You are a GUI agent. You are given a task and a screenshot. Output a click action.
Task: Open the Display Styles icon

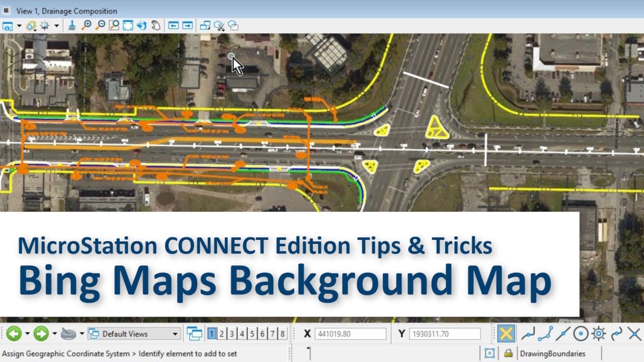32,26
